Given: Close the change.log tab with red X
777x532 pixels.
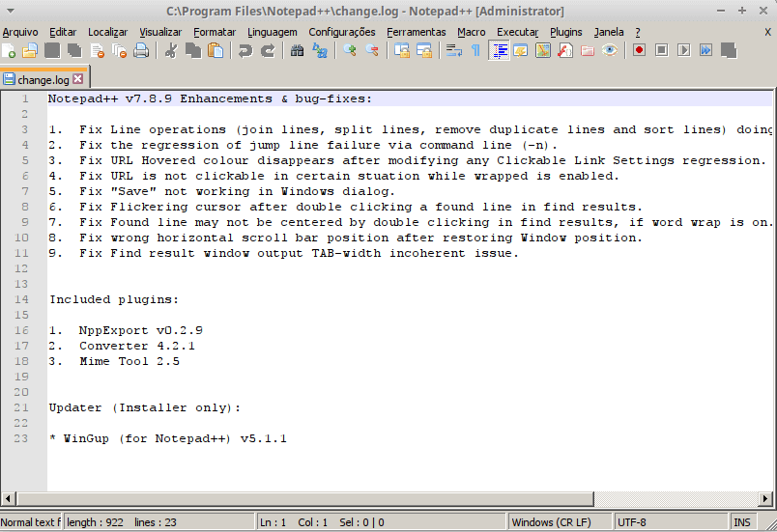Looking at the screenshot, I should coord(78,78).
